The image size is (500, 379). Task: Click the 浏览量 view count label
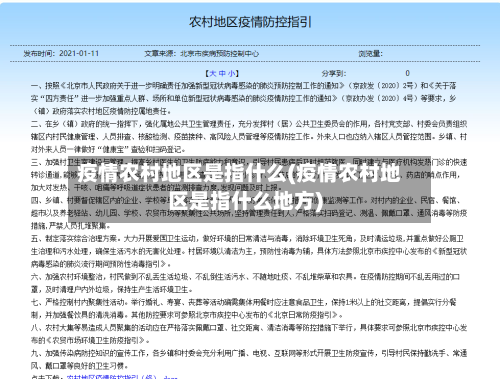[371, 53]
